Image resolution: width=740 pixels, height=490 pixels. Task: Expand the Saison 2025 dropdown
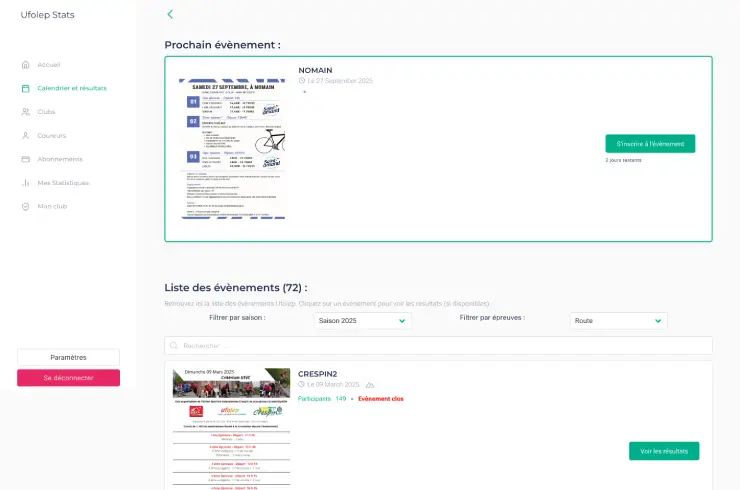[361, 321]
